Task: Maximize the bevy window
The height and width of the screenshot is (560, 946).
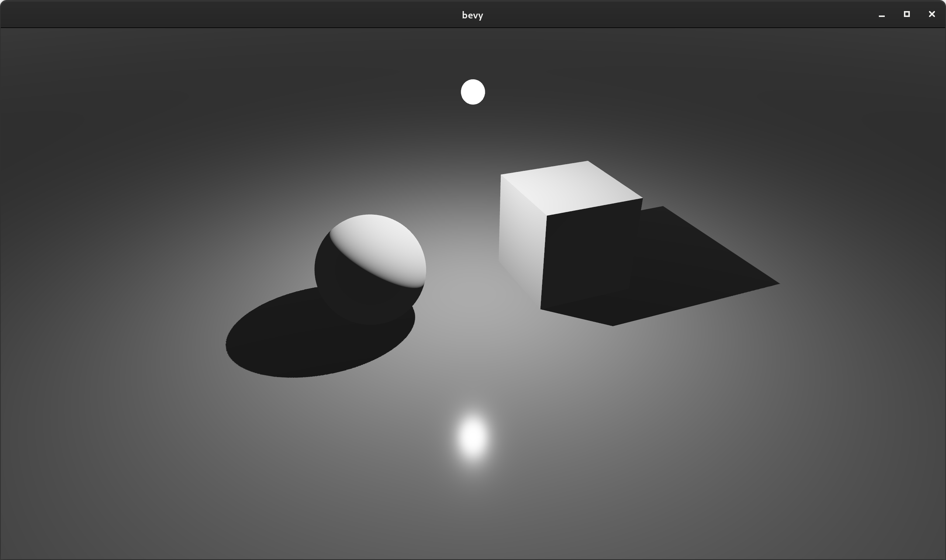Action: 907,14
